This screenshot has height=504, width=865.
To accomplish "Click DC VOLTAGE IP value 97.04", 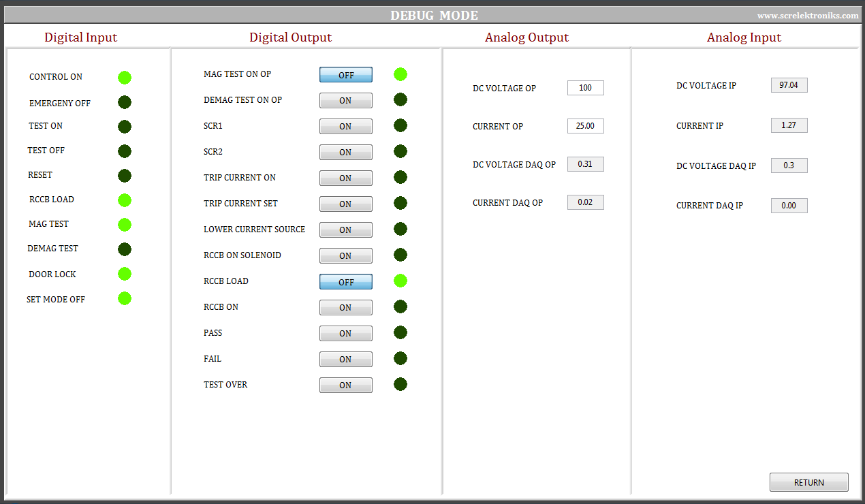I will (789, 85).
